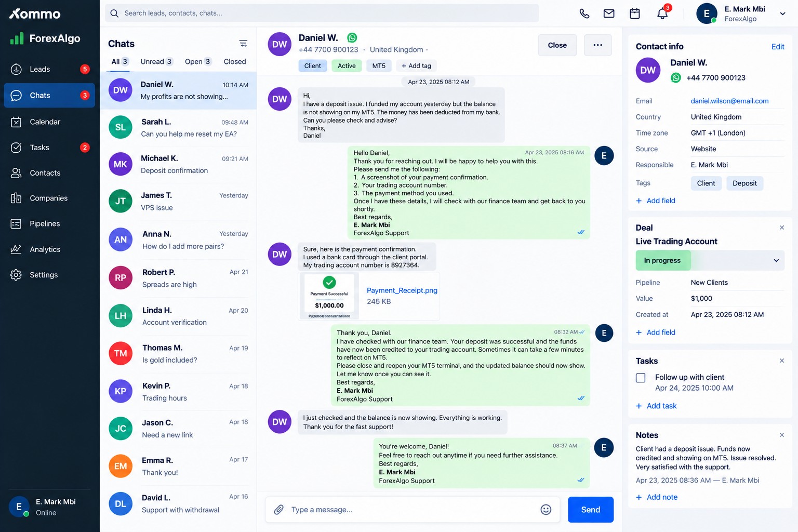The image size is (798, 532).
Task: Open the notifications bell icon
Action: pyautogui.click(x=662, y=14)
